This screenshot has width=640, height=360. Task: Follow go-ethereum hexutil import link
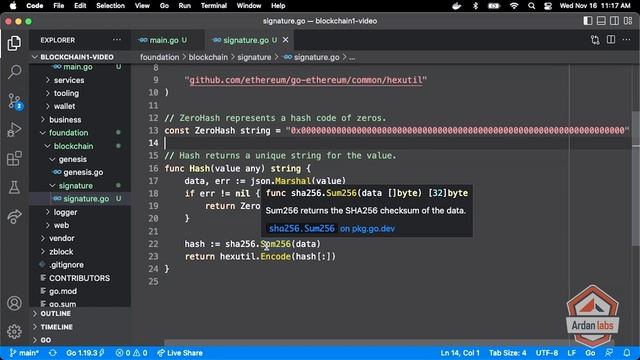tap(305, 80)
